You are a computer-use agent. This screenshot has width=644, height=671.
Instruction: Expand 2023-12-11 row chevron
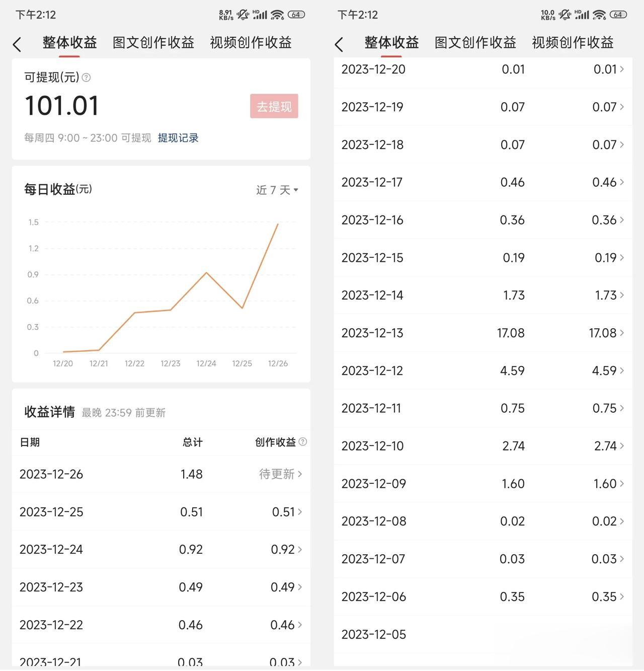point(622,408)
